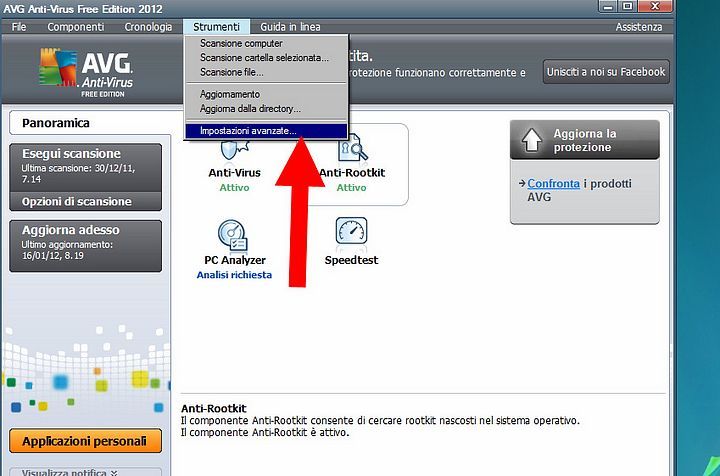Open Opzioni di scansione
The height and width of the screenshot is (476, 720).
click(x=85, y=202)
